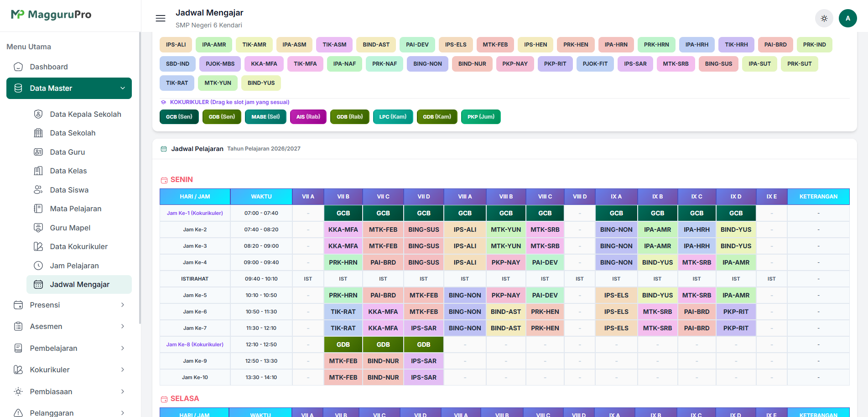Expand the Presensi submenu chevron
Image resolution: width=868 pixels, height=417 pixels.
(x=123, y=305)
